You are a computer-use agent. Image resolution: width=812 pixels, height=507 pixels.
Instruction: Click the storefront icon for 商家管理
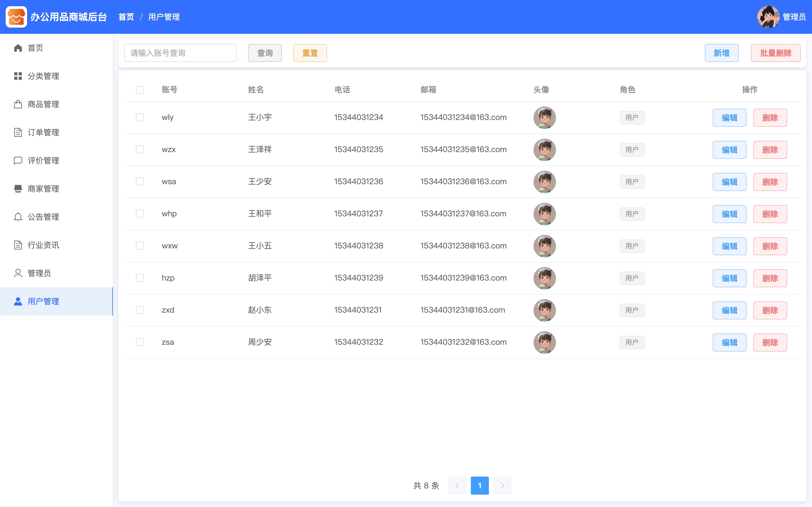(x=18, y=189)
